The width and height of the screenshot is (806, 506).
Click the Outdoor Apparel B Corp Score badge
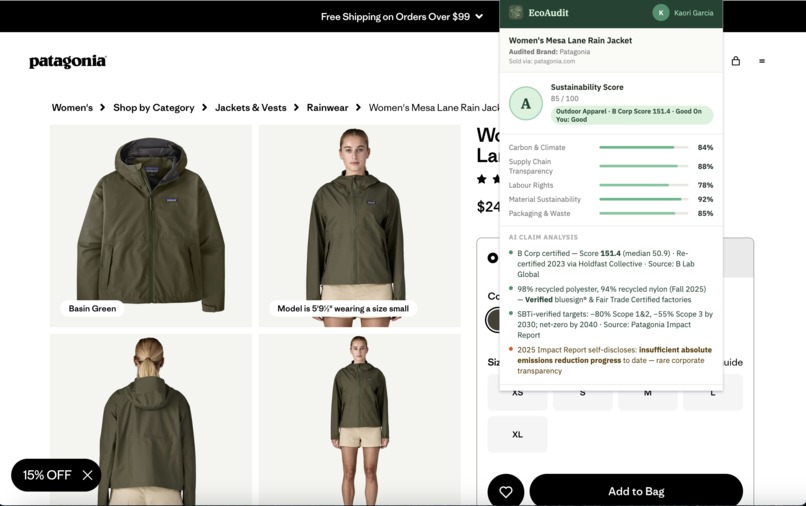632,115
